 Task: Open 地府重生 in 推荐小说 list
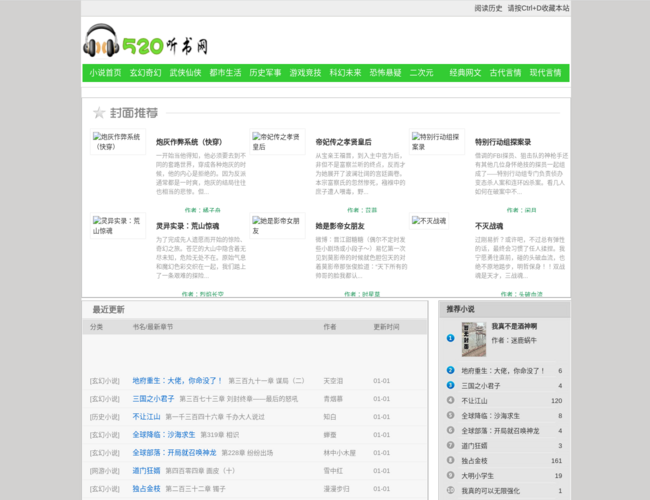(x=502, y=371)
